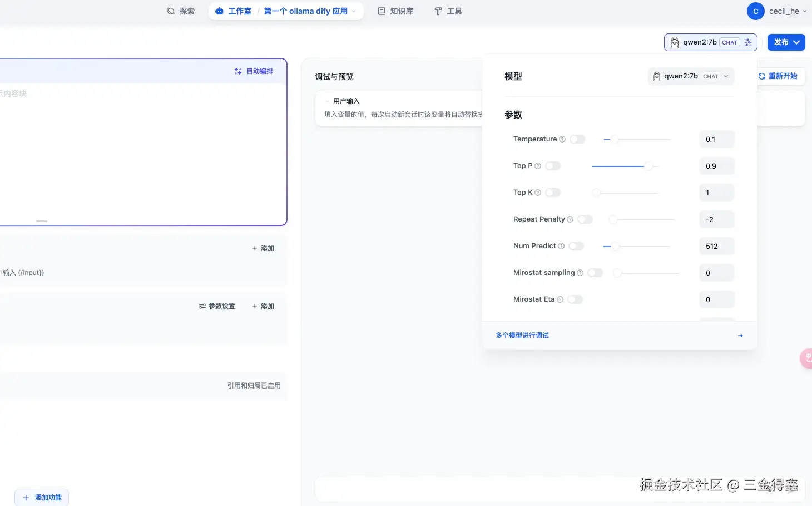
Task: Click the restart refresh icon
Action: click(x=762, y=76)
